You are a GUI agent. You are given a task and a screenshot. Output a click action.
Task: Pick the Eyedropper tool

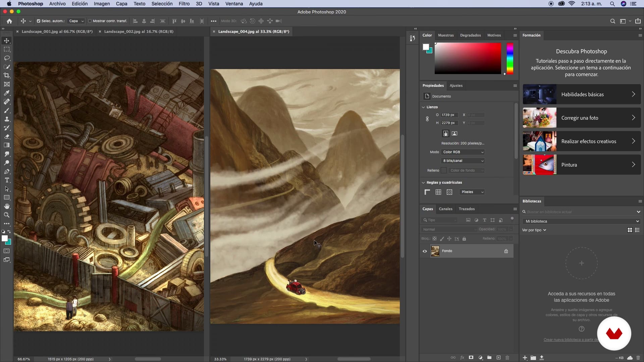click(7, 93)
